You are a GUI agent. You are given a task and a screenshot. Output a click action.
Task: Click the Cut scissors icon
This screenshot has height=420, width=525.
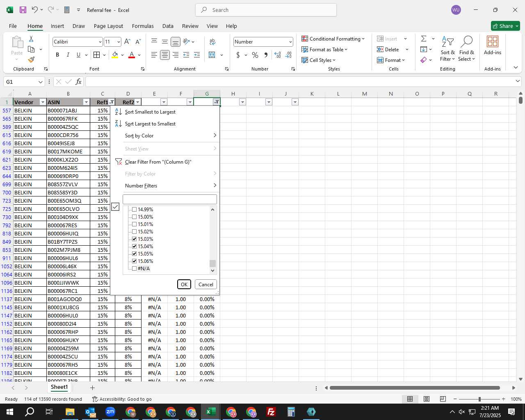(x=31, y=39)
